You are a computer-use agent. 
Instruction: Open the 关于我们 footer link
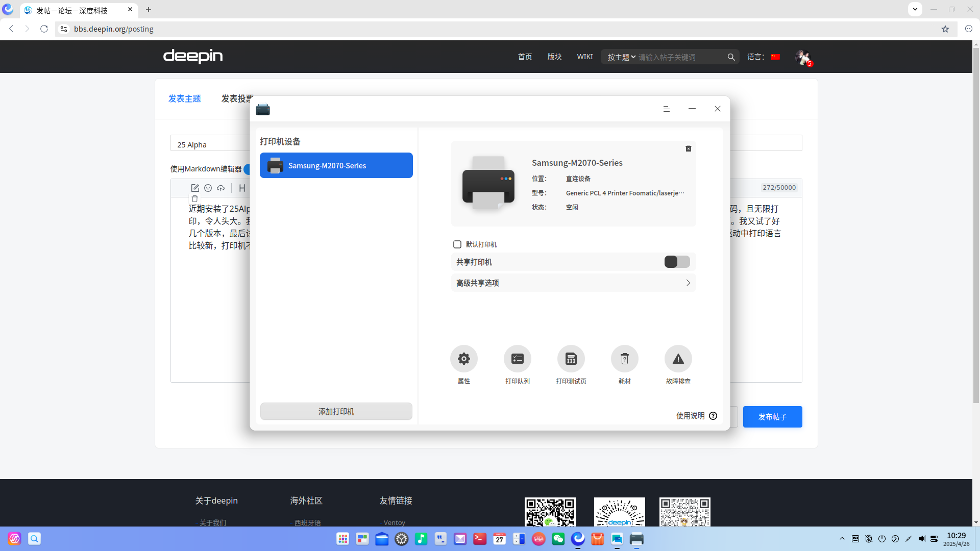[212, 522]
